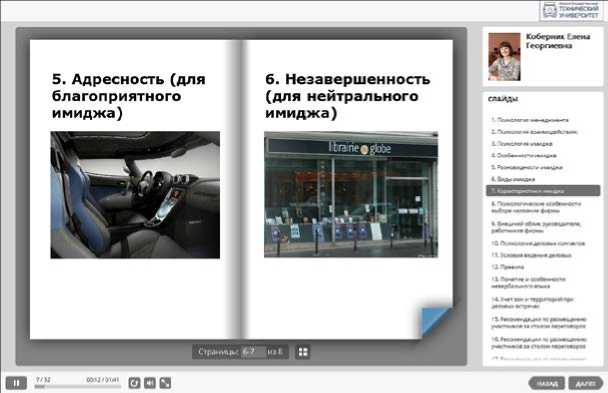The height and width of the screenshot is (393, 608).
Task: Select slide 3 Психология имиджа
Action: (x=522, y=144)
